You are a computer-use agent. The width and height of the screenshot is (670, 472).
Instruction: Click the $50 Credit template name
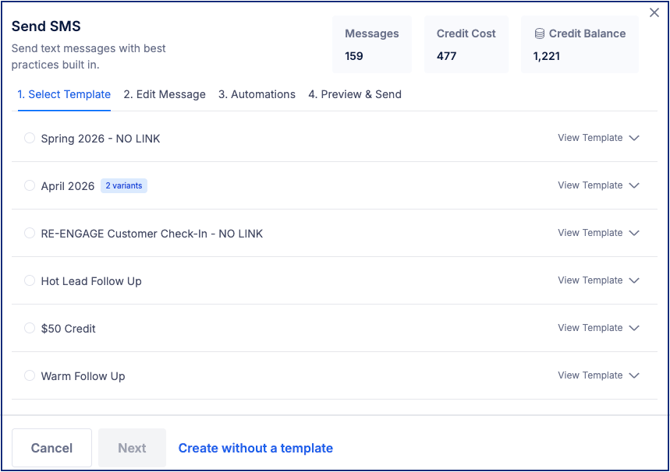click(68, 328)
